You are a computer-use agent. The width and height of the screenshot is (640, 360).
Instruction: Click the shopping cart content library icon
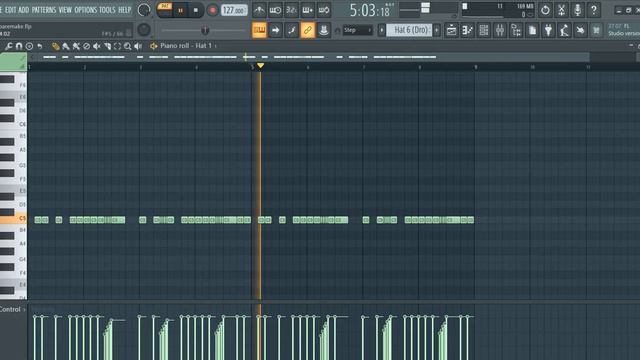(x=596, y=30)
